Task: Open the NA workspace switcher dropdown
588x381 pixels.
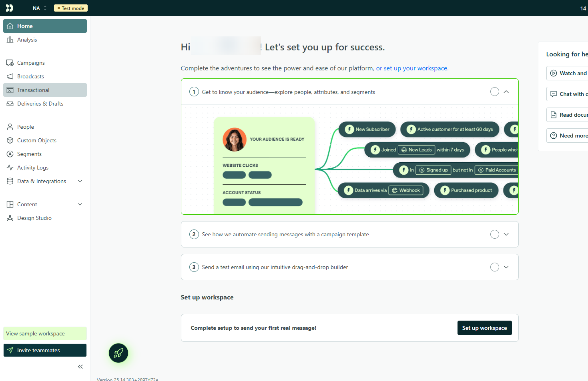Action: [40, 8]
